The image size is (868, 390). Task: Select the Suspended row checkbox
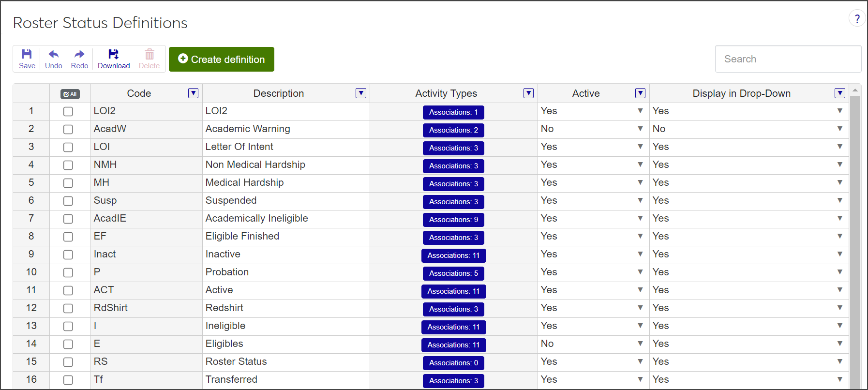68,201
